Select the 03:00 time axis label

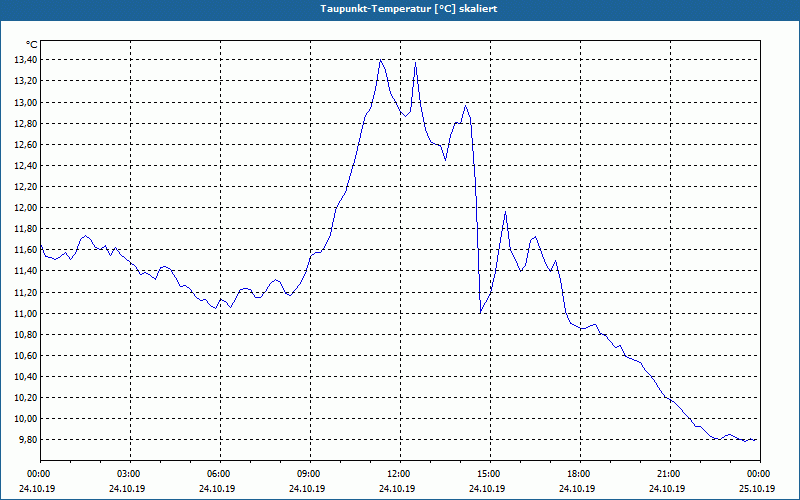[127, 474]
